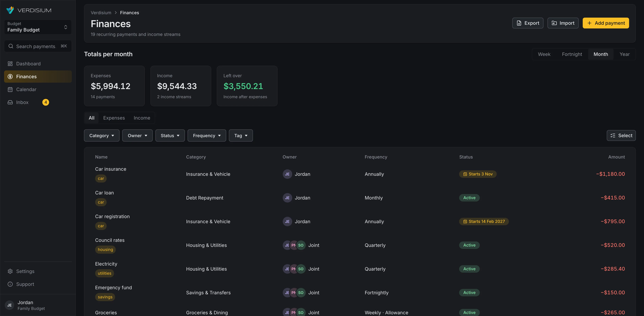Image resolution: width=644 pixels, height=316 pixels.
Task: Switch totals period to Week
Action: point(544,54)
